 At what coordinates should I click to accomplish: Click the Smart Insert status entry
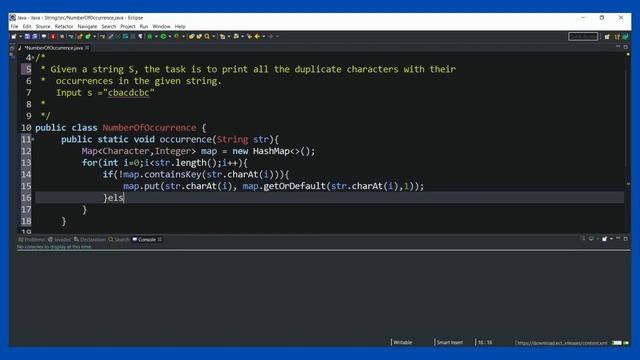[x=450, y=342]
